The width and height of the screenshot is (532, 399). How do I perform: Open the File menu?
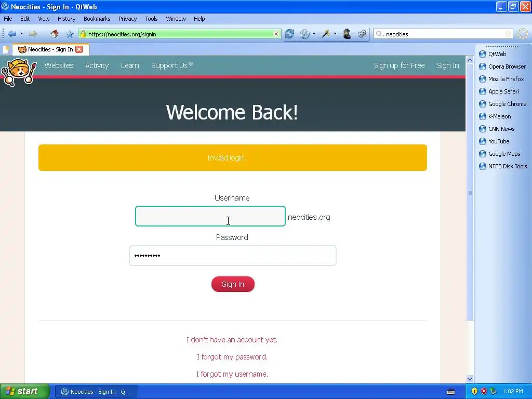(x=8, y=19)
